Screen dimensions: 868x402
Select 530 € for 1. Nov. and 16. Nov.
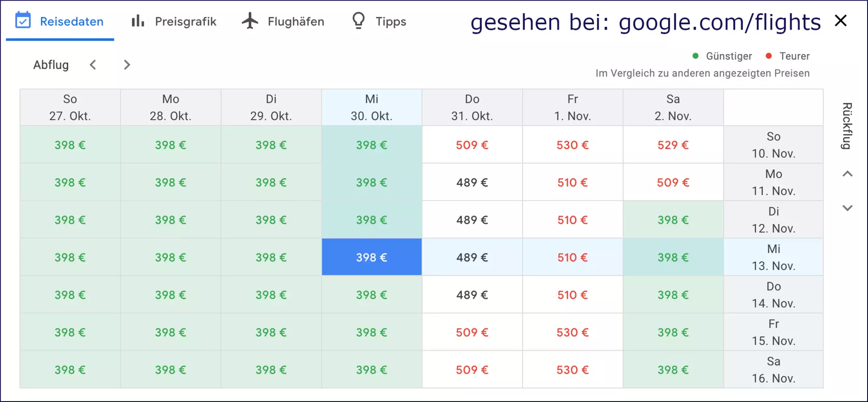(573, 370)
